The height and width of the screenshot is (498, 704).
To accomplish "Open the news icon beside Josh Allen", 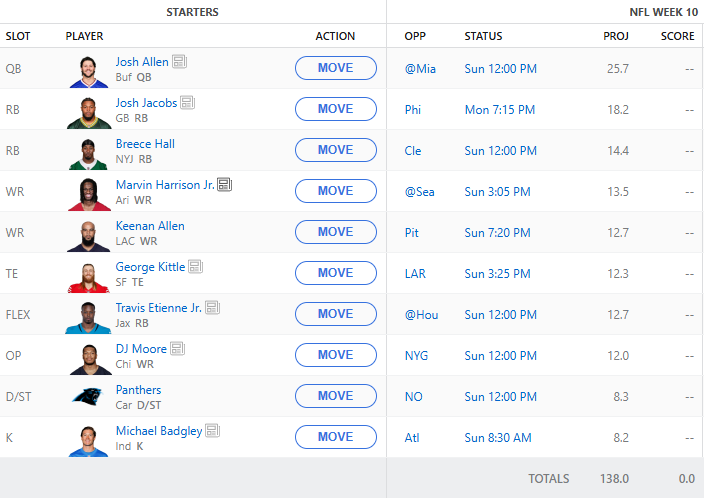I will 179,62.
